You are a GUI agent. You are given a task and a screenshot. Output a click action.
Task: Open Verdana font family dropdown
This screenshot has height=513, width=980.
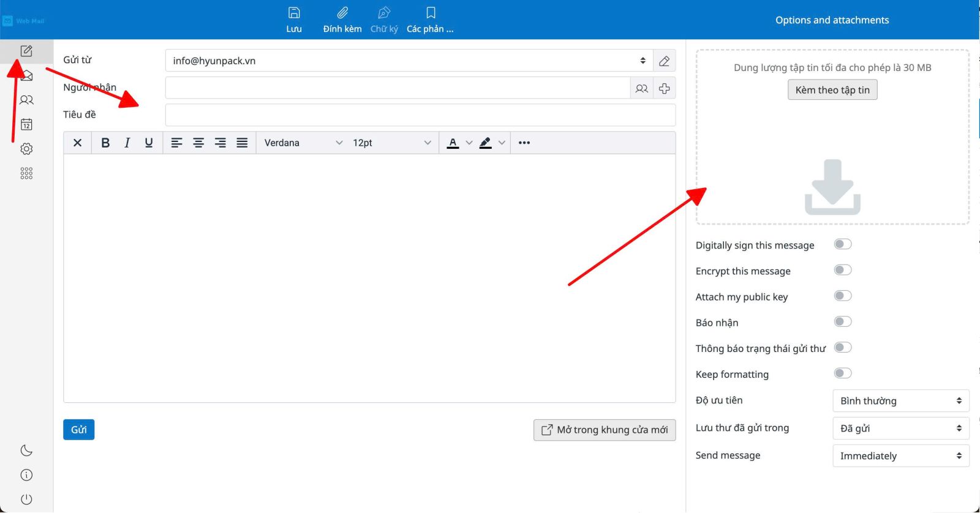click(x=303, y=143)
